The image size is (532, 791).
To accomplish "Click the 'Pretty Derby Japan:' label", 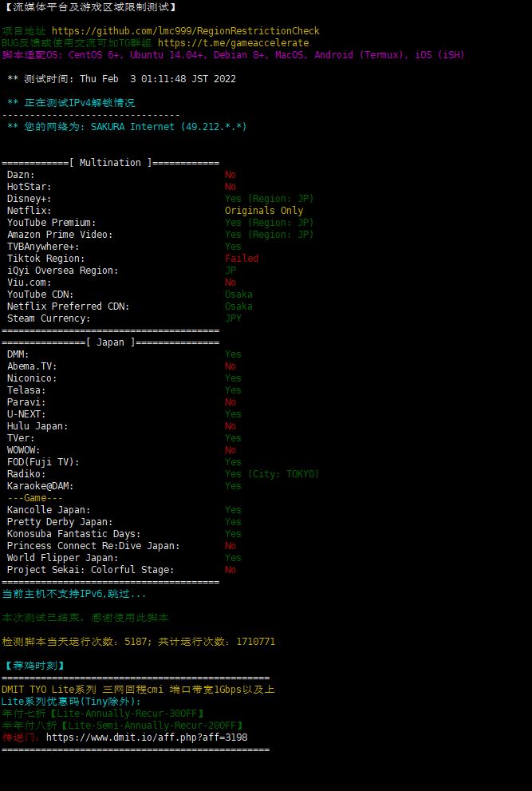I will click(x=60, y=522).
